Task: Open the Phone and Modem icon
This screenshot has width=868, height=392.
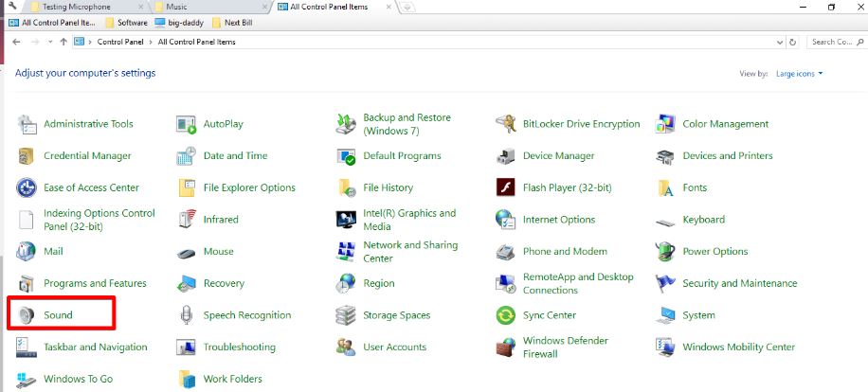Action: [506, 252]
